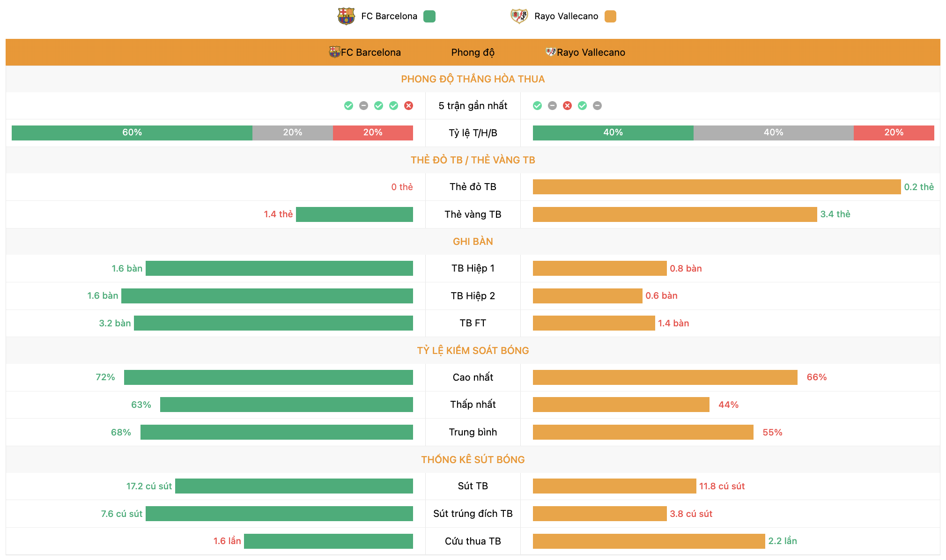Viewport: 946px width, 560px height.
Task: Click Rayo's 40% green win segment
Action: pyautogui.click(x=613, y=133)
